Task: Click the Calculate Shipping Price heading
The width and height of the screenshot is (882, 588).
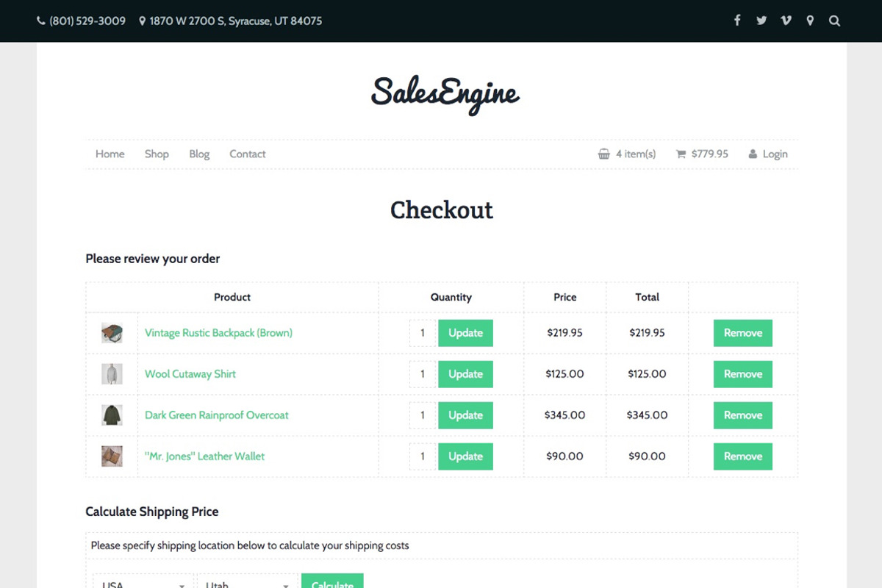Action: (x=152, y=512)
